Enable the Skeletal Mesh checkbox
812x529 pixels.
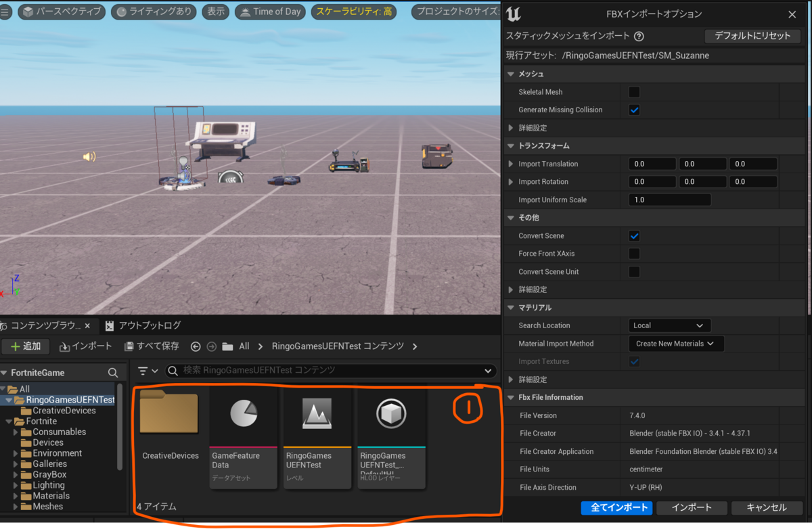click(634, 92)
